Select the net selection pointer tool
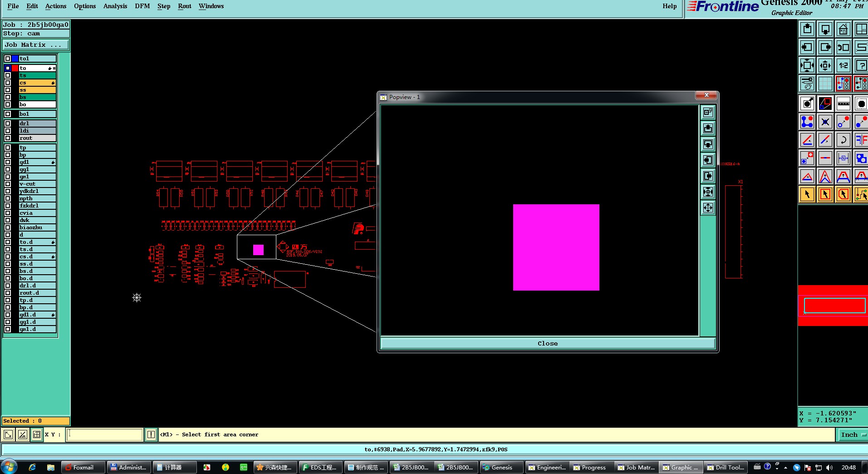 point(861,194)
